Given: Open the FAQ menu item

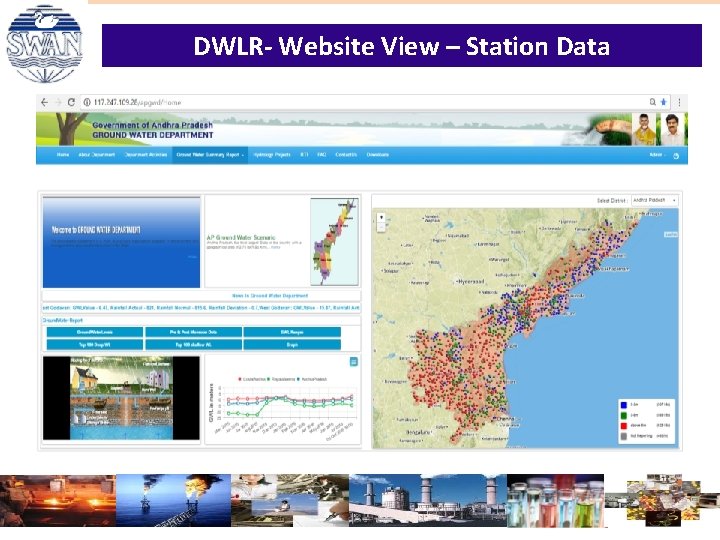Looking at the screenshot, I should [x=321, y=155].
